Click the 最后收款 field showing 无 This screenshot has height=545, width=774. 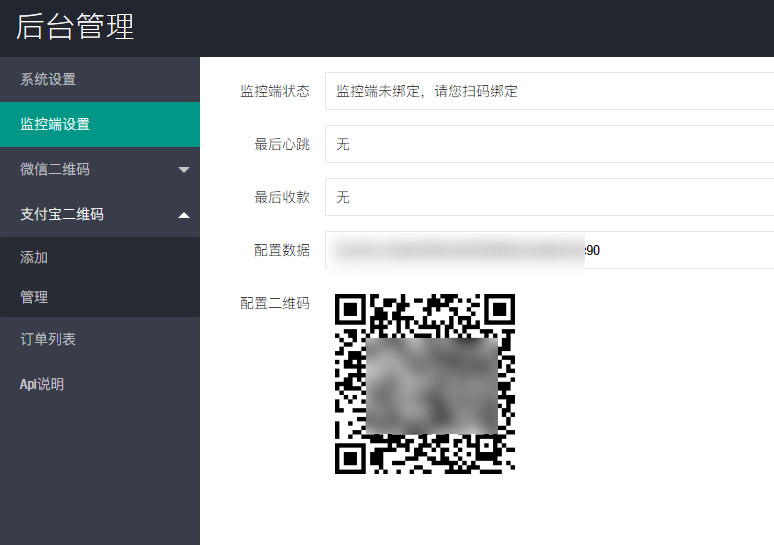pyautogui.click(x=549, y=197)
